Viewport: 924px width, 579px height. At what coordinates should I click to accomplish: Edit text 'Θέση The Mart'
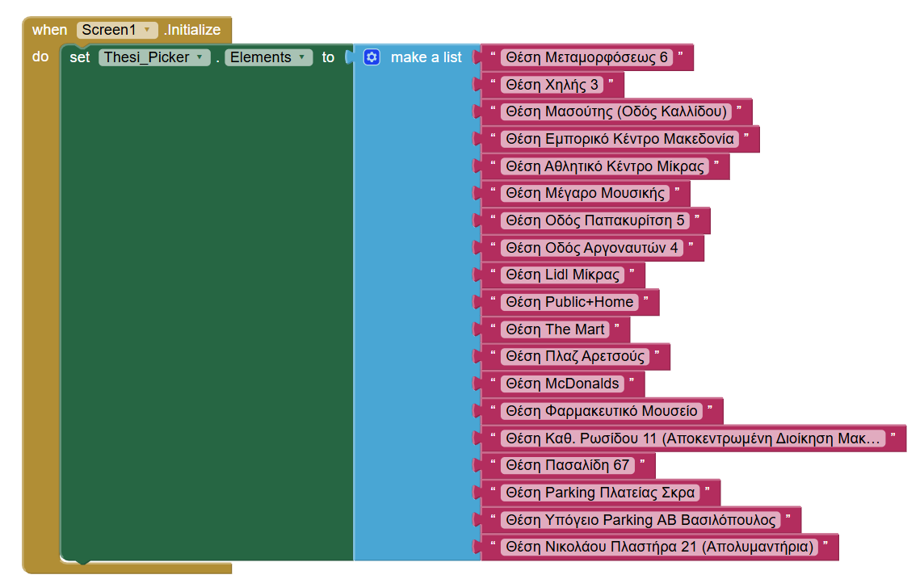[x=555, y=329]
